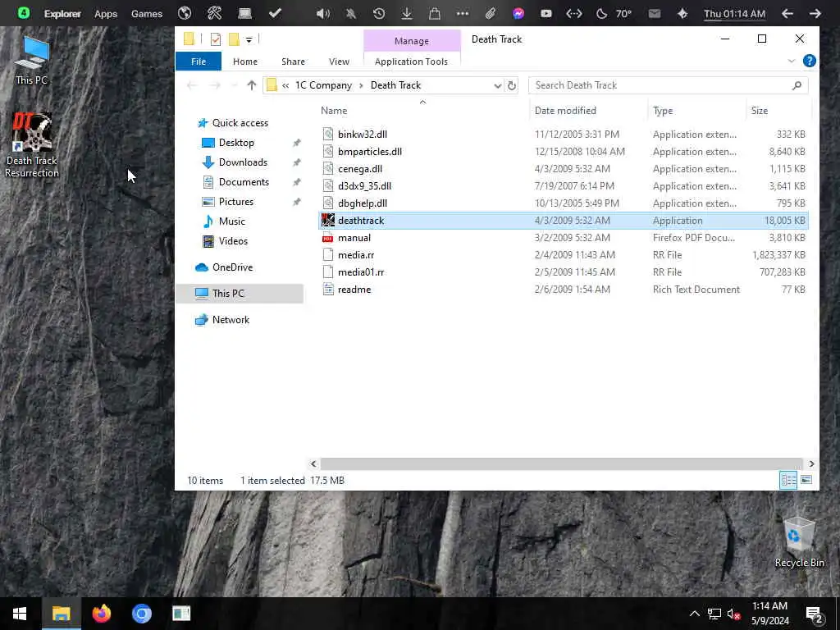This screenshot has width=840, height=630.
Task: Switch to Details view layout button
Action: [788, 480]
